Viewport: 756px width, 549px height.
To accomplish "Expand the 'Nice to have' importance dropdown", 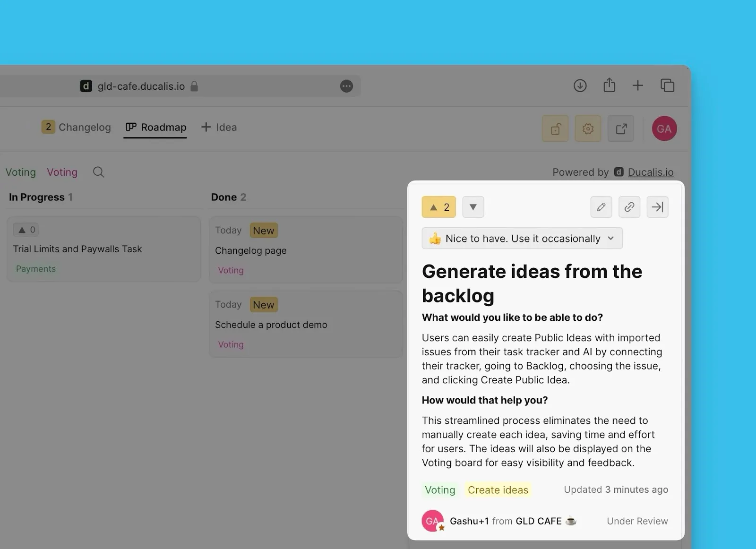I will 522,239.
